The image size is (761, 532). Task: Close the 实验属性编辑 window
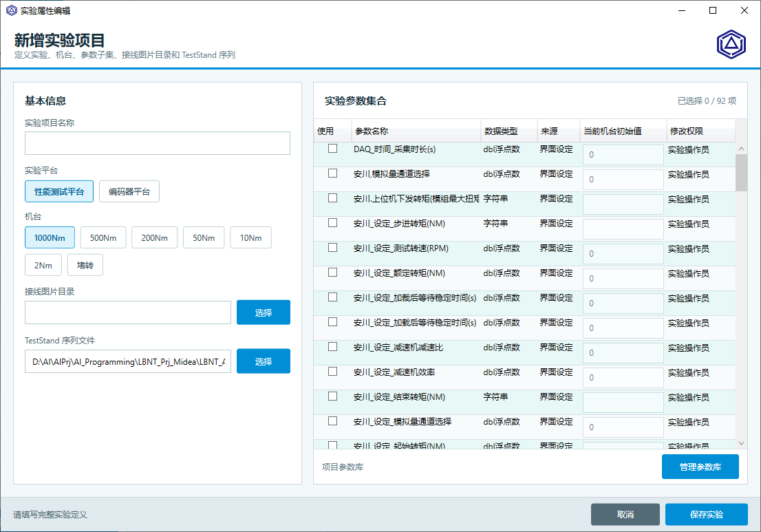744,10
